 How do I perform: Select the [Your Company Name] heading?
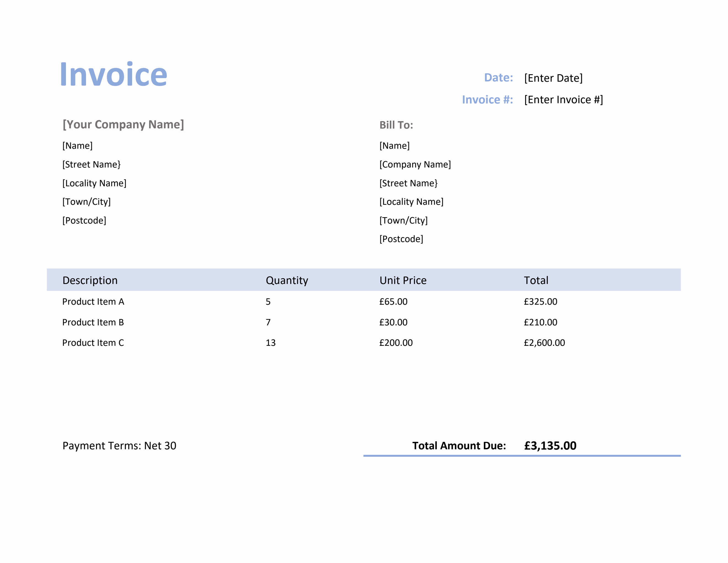tap(123, 124)
